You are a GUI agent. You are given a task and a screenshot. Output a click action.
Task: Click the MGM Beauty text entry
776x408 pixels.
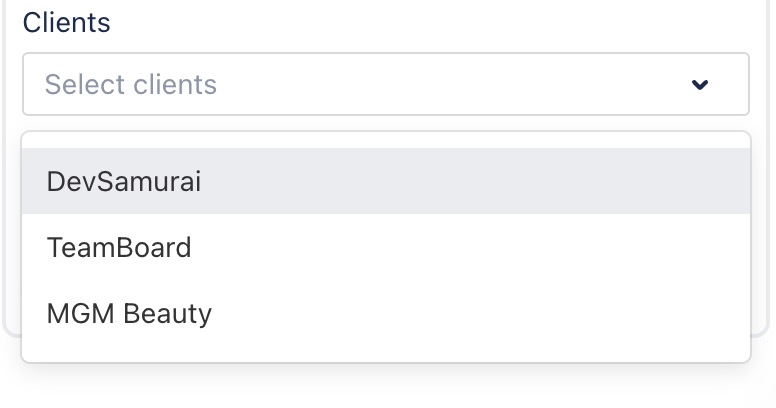pos(129,314)
